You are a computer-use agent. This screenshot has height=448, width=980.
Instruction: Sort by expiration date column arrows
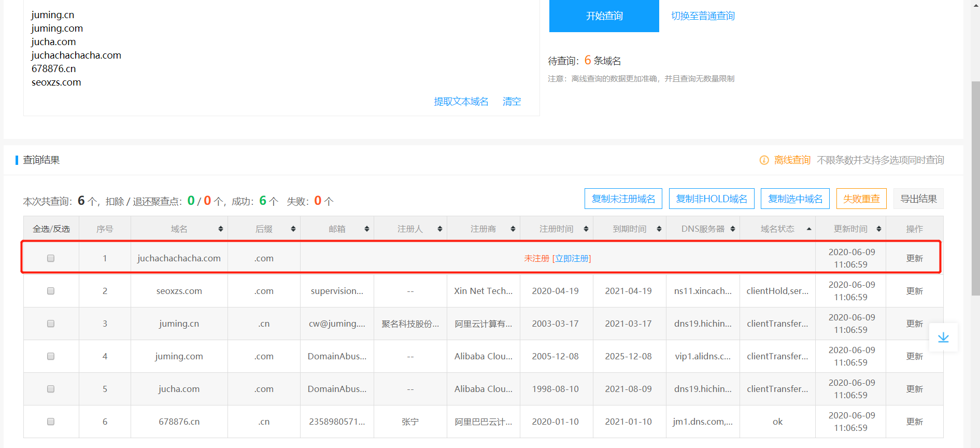pyautogui.click(x=659, y=229)
